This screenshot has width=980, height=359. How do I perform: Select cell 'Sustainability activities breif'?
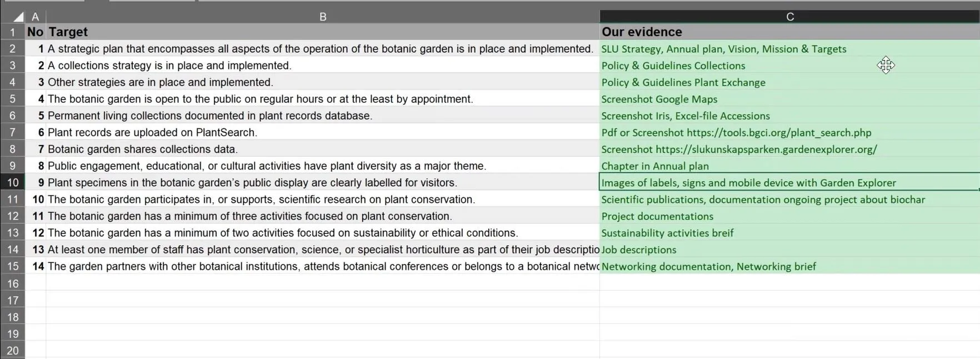point(790,233)
